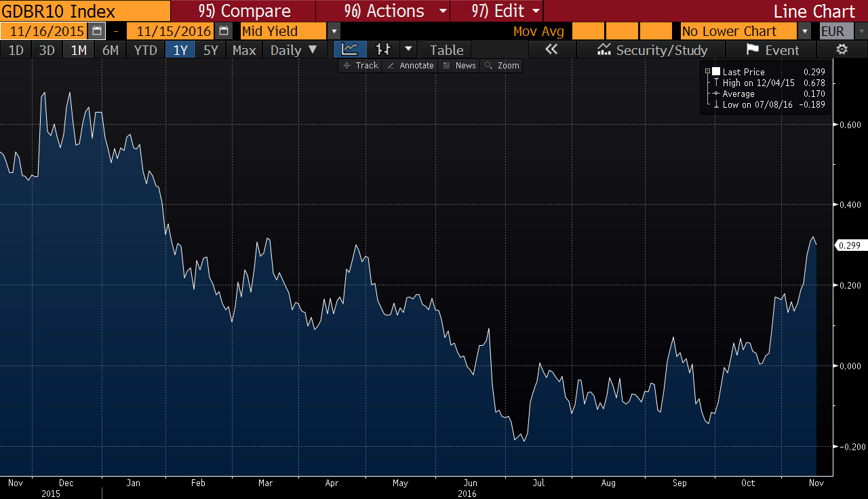Expand the 96) Actions dropdown arrow
The height and width of the screenshot is (499, 868).
(443, 12)
